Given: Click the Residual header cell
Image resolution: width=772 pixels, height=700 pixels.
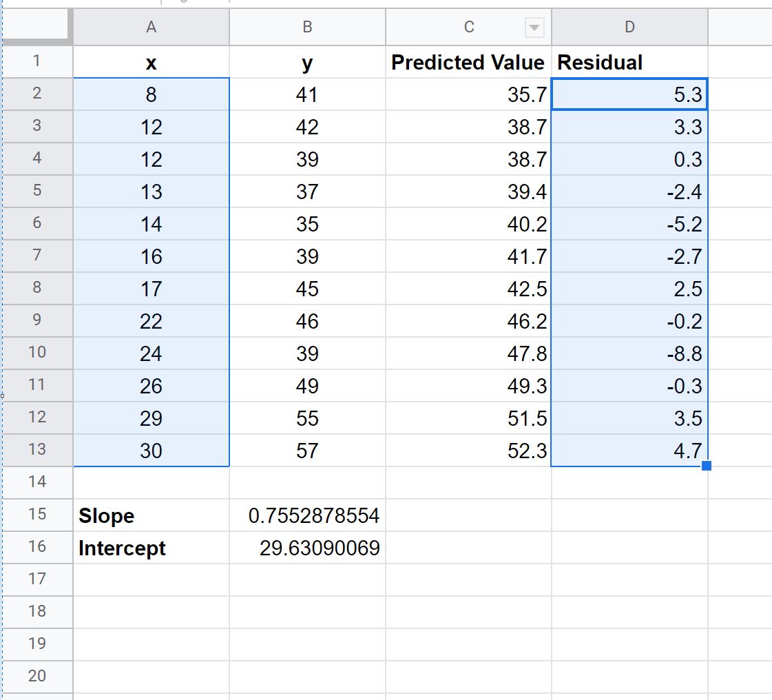Looking at the screenshot, I should (x=629, y=62).
